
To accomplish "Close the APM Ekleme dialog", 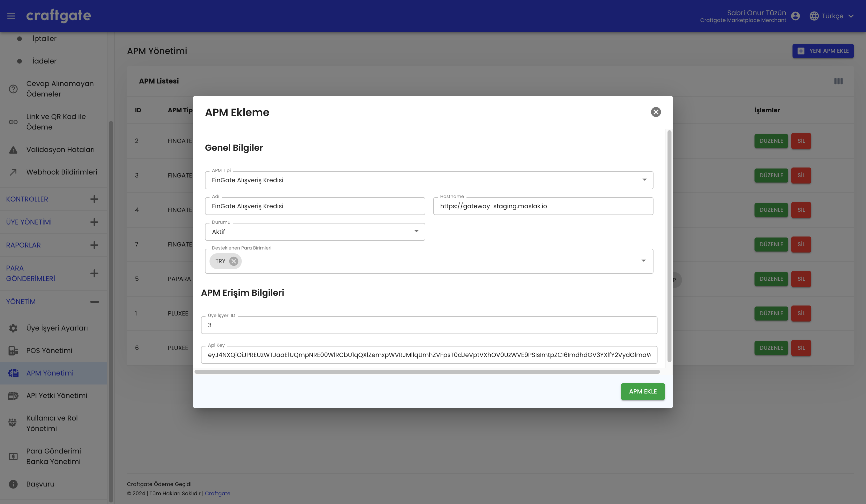I will 656,112.
